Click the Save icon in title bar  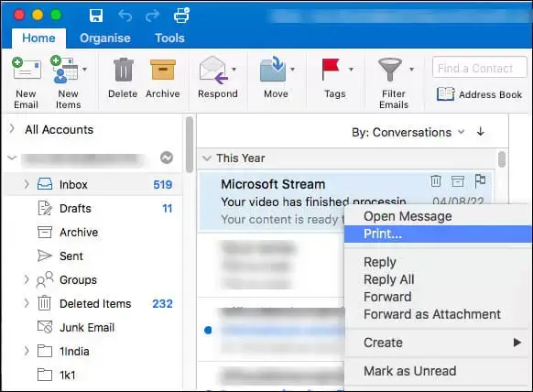[x=96, y=16]
